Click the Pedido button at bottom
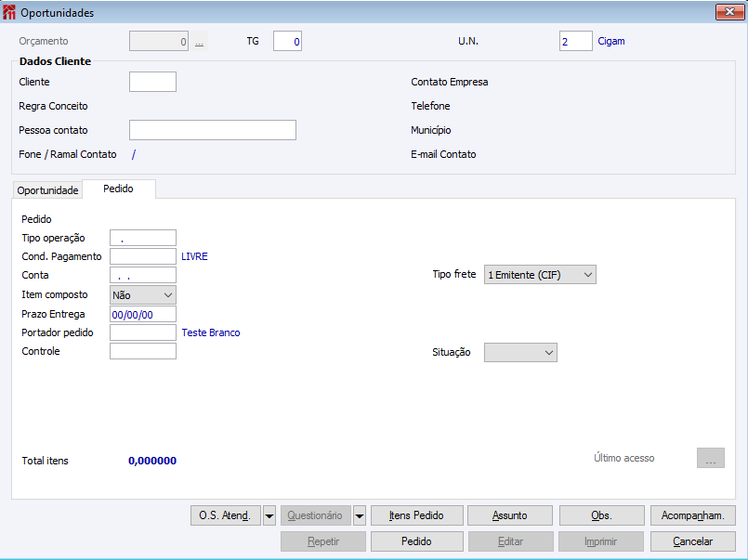Viewport: 748px width, 560px height. pyautogui.click(x=416, y=541)
